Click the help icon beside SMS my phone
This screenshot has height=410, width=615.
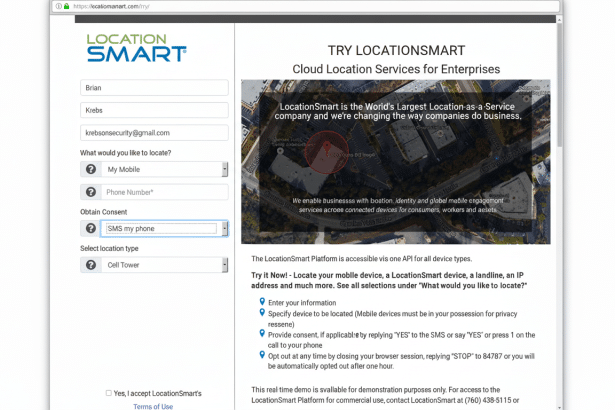pyautogui.click(x=91, y=228)
